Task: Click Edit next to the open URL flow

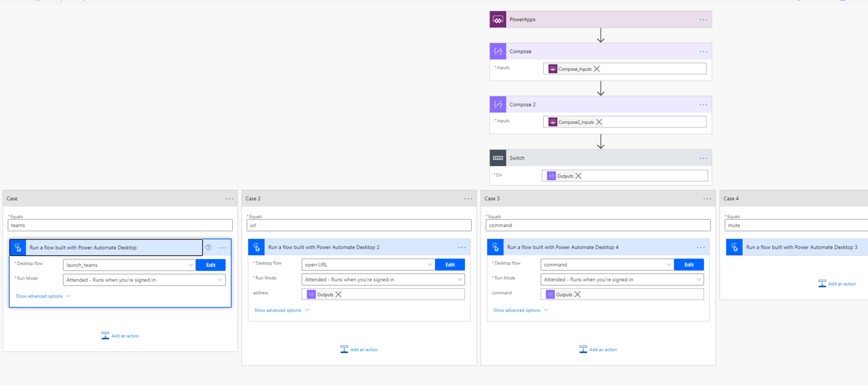Action: point(450,264)
